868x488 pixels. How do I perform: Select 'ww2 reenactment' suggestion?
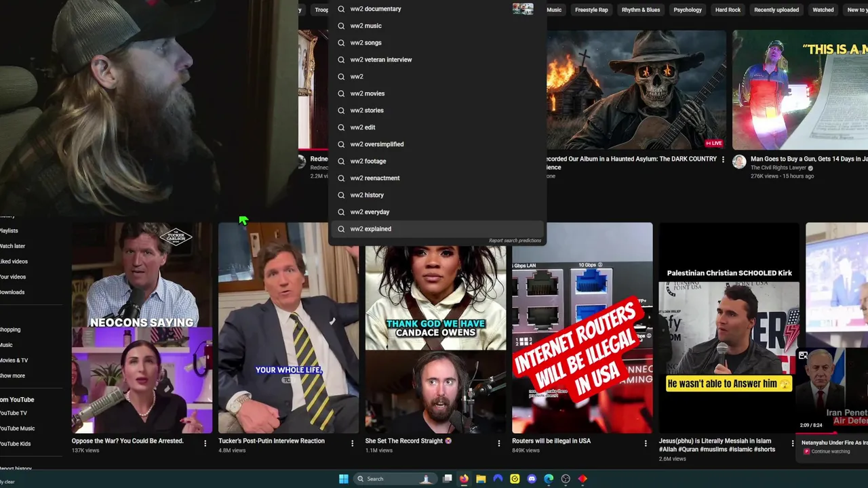click(x=437, y=178)
